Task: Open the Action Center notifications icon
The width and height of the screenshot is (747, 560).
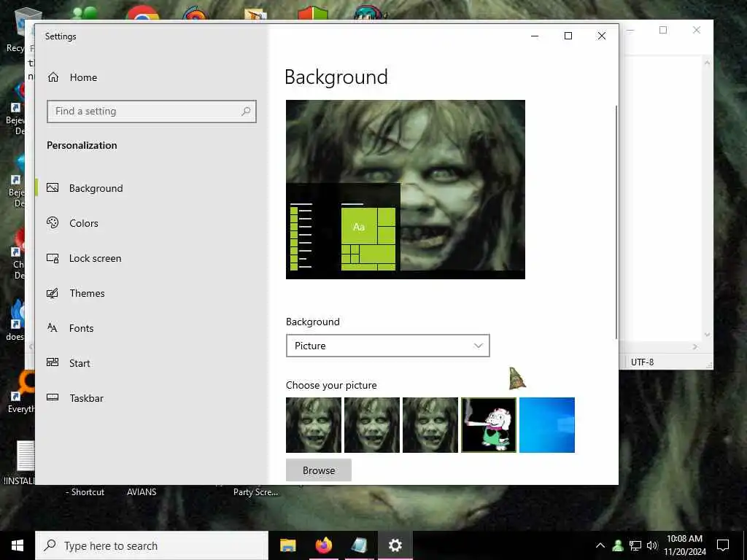Action: click(723, 545)
